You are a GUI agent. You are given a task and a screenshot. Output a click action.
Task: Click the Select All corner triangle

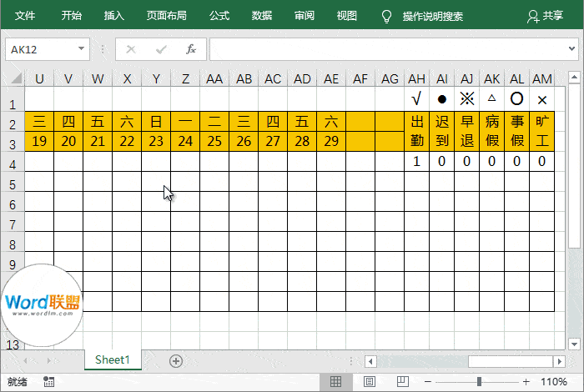[16, 78]
